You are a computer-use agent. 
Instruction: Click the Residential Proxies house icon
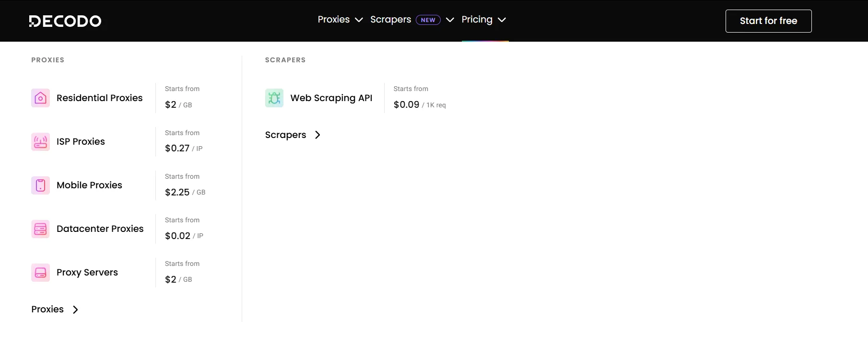(x=41, y=98)
